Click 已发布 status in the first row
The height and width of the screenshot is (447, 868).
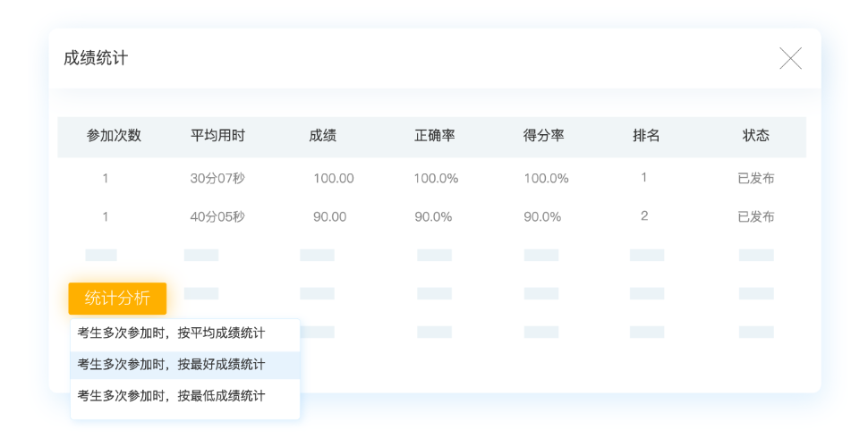click(x=756, y=178)
